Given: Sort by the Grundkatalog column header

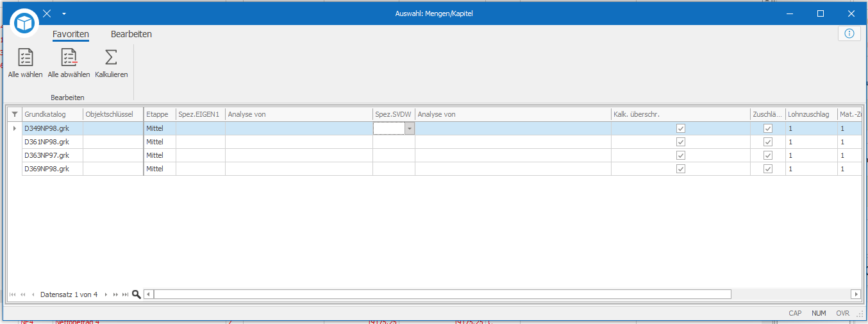Looking at the screenshot, I should [51, 114].
